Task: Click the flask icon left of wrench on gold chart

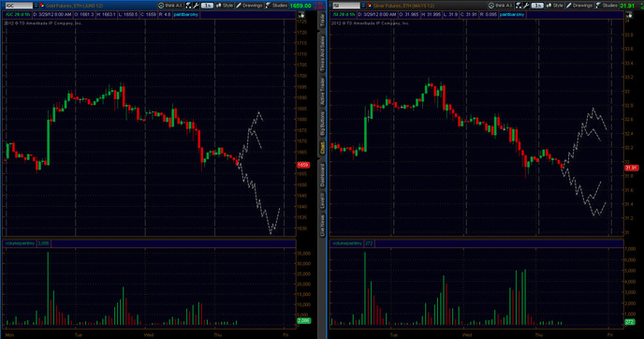Action: coord(188,6)
